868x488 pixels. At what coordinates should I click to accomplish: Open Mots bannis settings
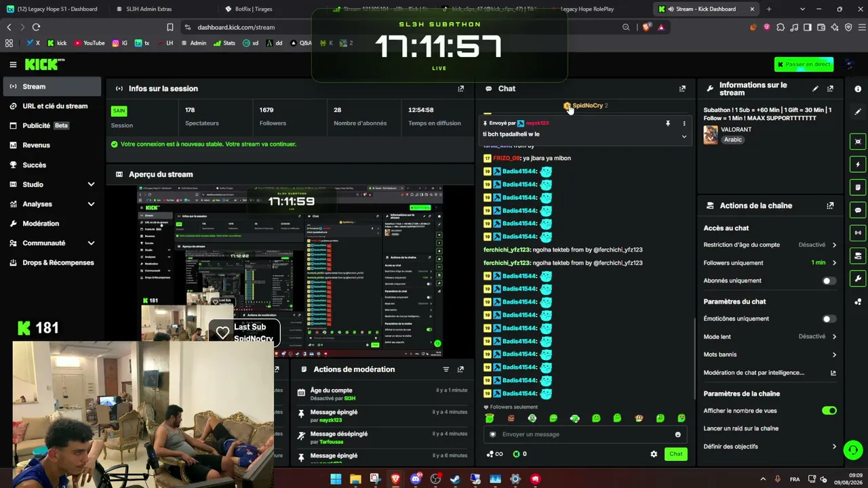pyautogui.click(x=770, y=354)
